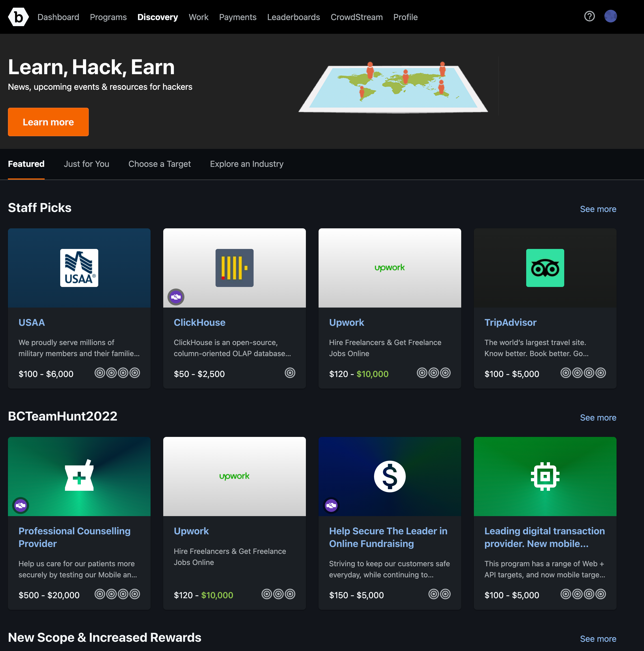
Task: Click target icons on BCTeamHunt2022 Upwork card
Action: (x=278, y=594)
